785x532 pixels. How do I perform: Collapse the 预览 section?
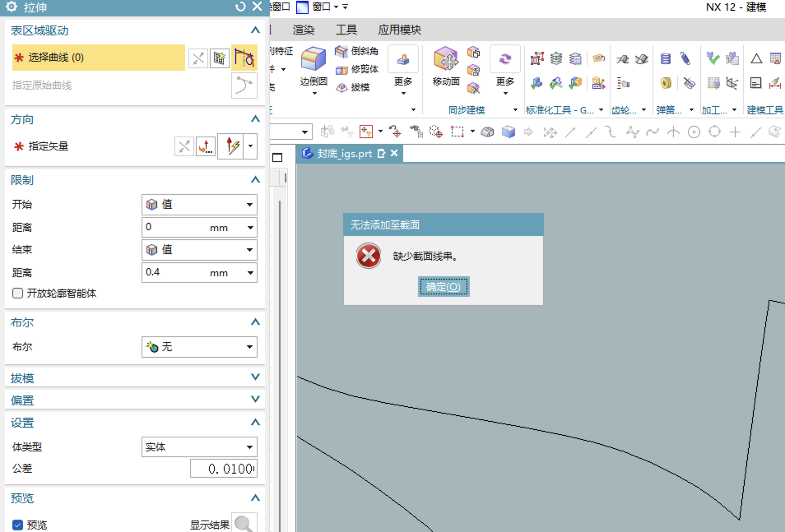pyautogui.click(x=255, y=498)
